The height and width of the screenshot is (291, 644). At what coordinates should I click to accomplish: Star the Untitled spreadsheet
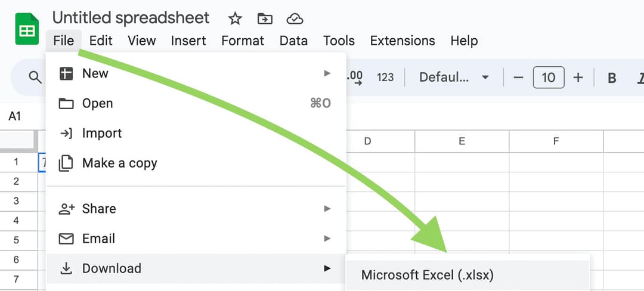pos(235,18)
